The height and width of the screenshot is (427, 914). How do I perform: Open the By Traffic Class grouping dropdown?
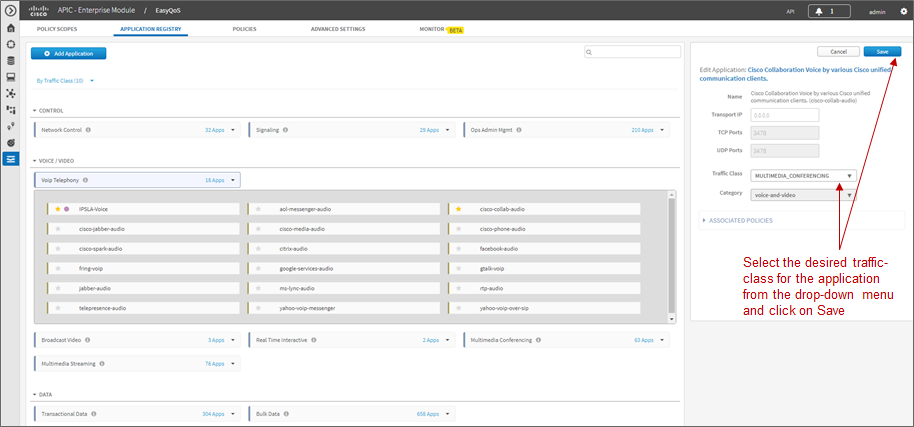click(65, 80)
